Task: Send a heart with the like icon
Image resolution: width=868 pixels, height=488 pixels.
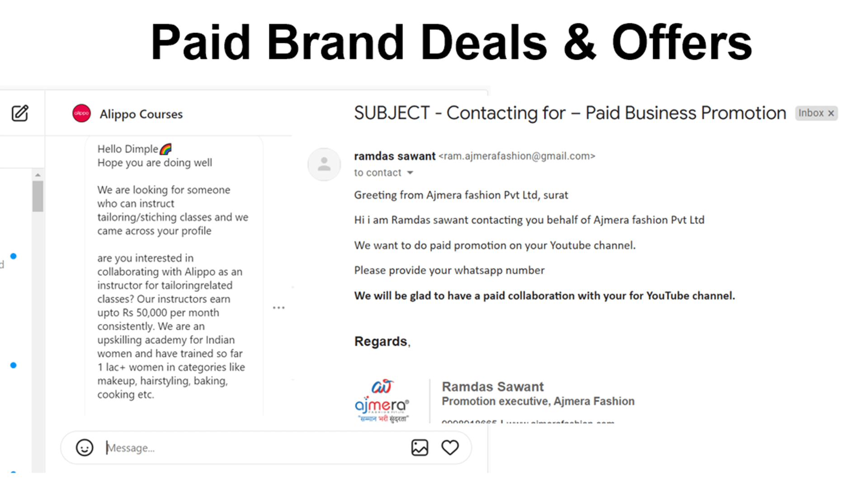Action: pos(450,448)
